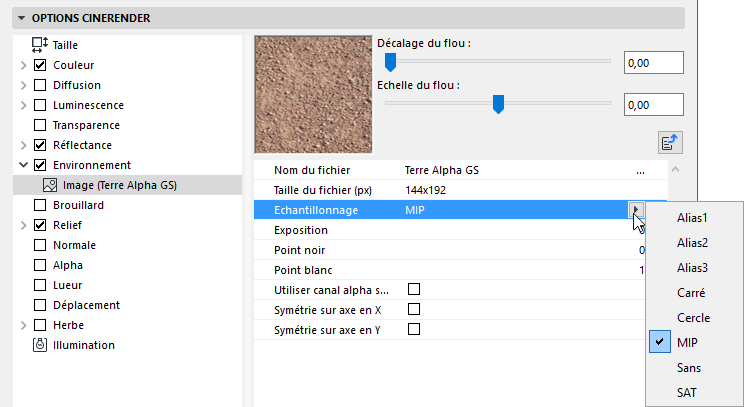Enable the Alpha checkbox
Screen dimensions: 744x407
40,265
